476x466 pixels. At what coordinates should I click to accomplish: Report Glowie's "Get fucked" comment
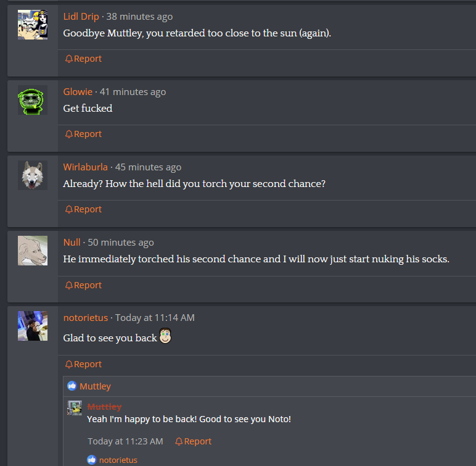point(83,134)
